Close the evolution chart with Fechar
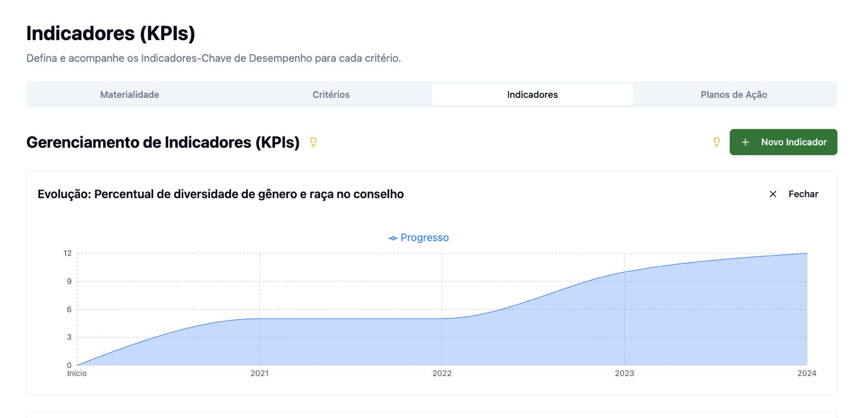Viewport: 868px width, 418px height. [x=794, y=194]
